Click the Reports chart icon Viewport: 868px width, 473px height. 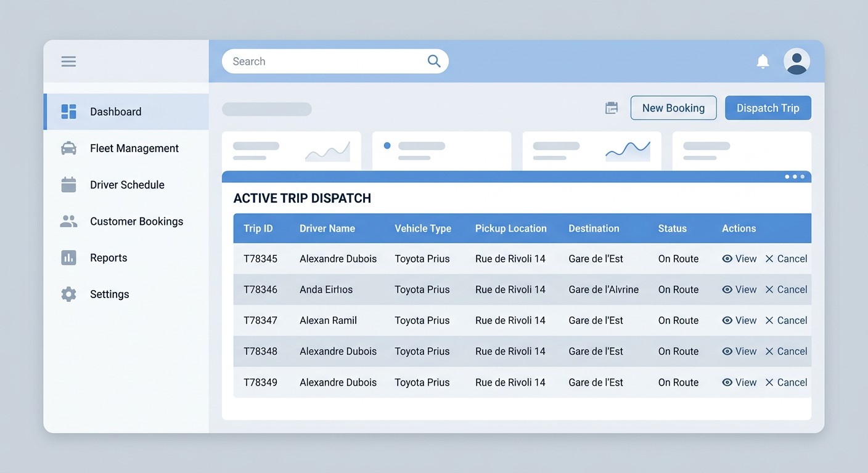[68, 257]
